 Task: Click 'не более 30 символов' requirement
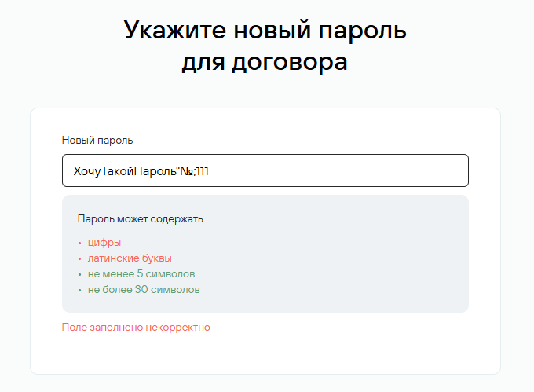pyautogui.click(x=144, y=290)
